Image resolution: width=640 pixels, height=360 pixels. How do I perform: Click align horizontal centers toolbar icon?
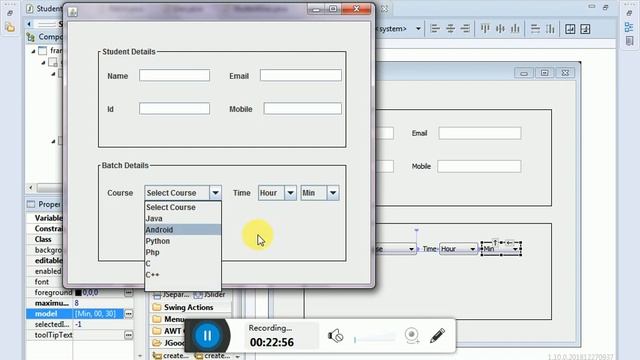point(450,29)
